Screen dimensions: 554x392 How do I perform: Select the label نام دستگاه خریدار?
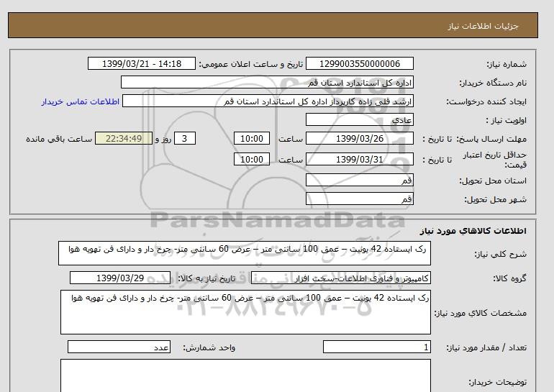tap(493, 83)
